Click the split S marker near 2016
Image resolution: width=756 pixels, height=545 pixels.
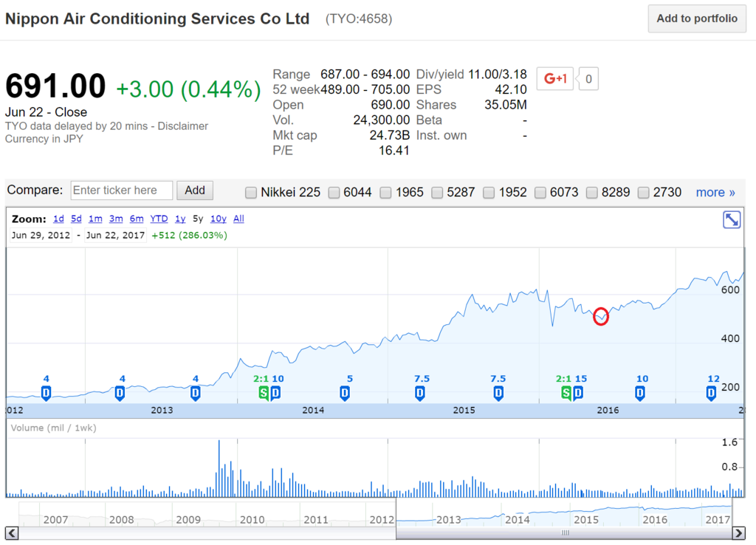click(x=566, y=393)
